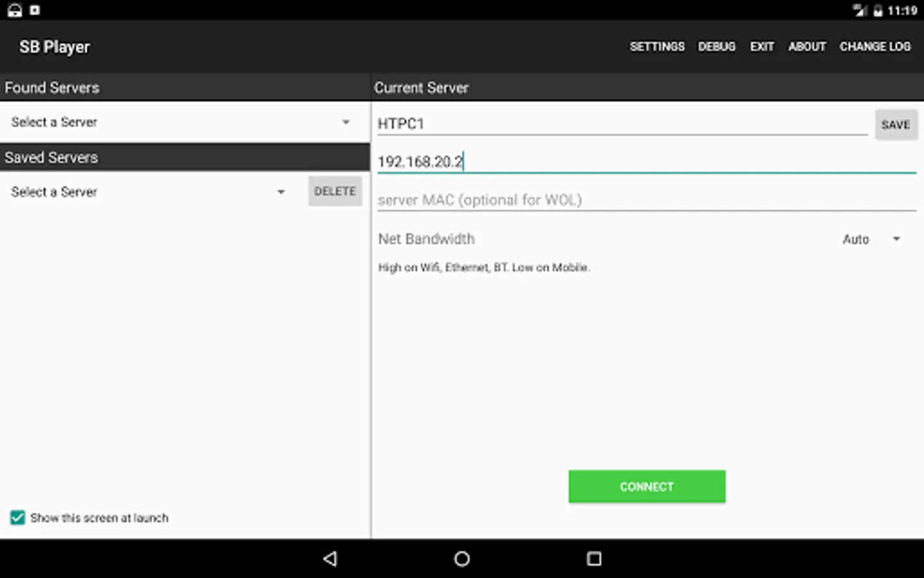This screenshot has width=924, height=578.
Task: Click the 11:19 clock in status bar
Action: [x=902, y=10]
